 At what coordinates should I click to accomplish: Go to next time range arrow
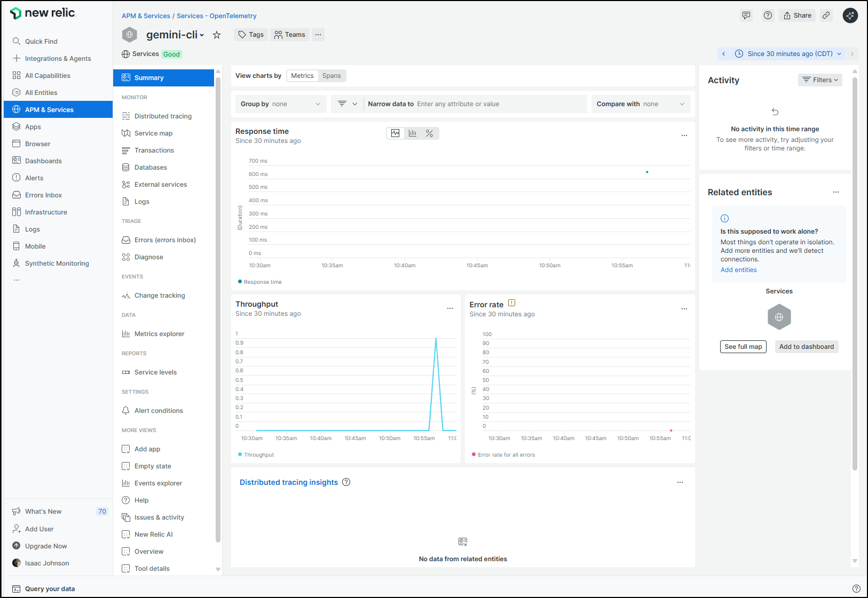852,54
